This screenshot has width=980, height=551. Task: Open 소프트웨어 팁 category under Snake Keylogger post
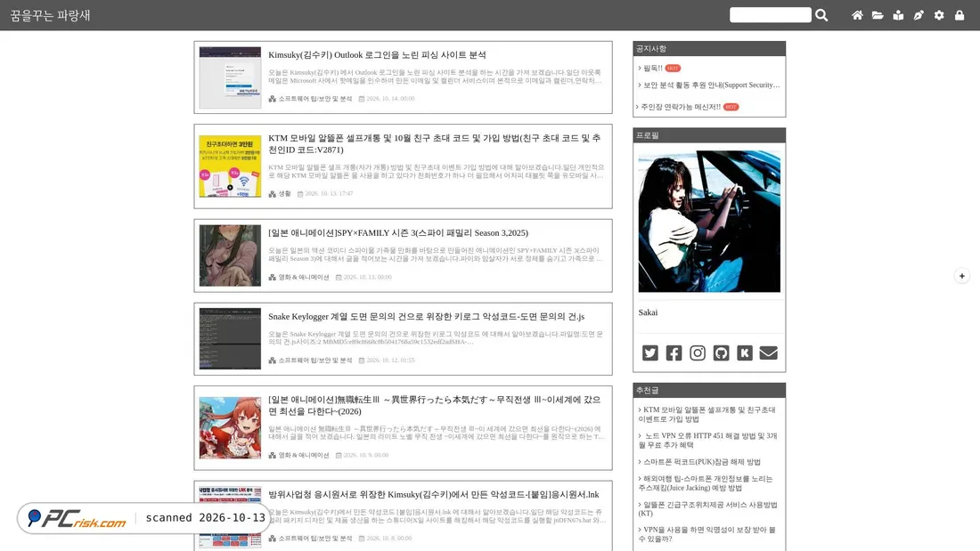315,361
